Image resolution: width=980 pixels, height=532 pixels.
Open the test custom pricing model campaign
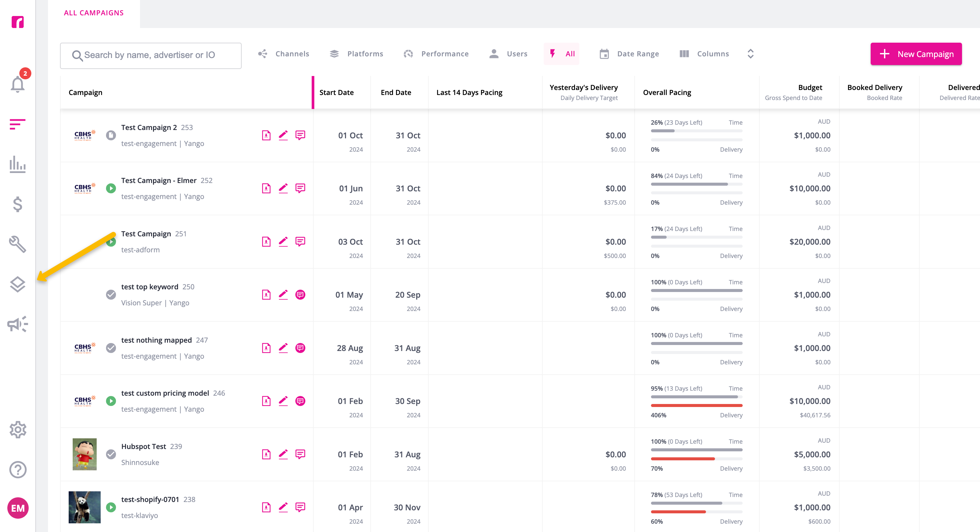pyautogui.click(x=165, y=393)
